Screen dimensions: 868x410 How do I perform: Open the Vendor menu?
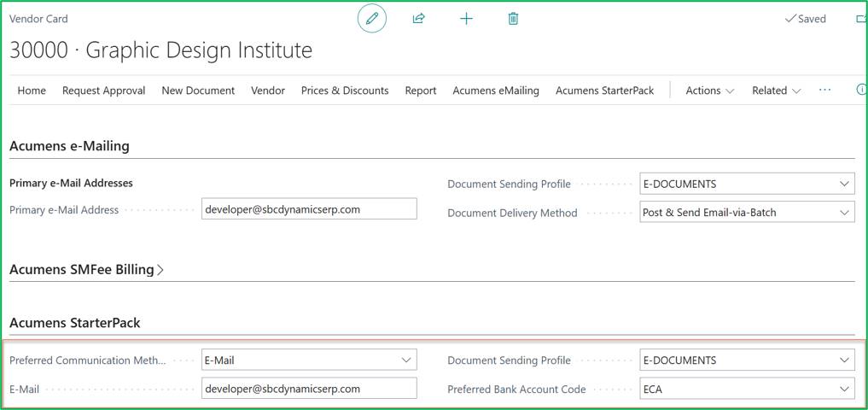[268, 91]
